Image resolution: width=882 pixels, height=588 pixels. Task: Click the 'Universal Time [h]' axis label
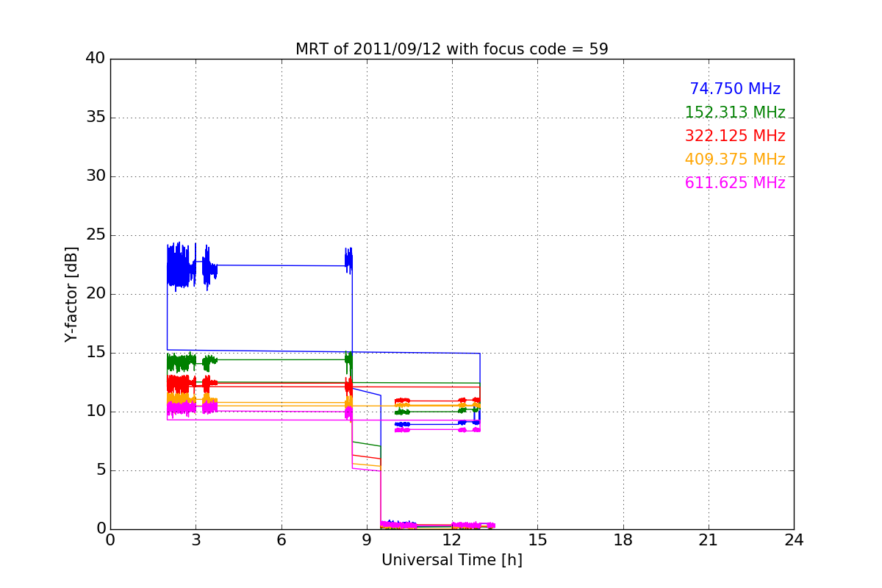(x=451, y=560)
